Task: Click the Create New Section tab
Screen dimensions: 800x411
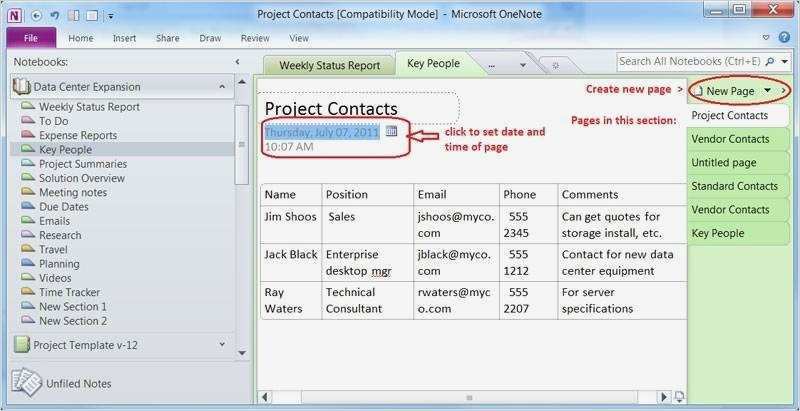Action: point(556,65)
